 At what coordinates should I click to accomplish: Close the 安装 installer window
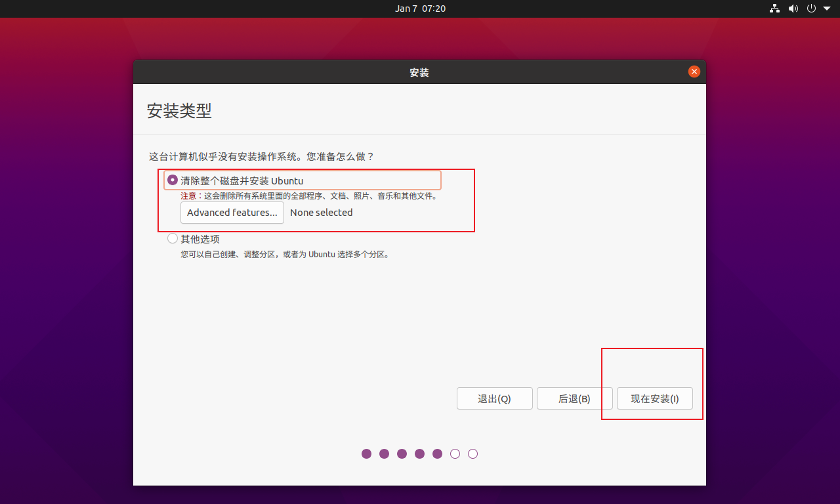pos(694,72)
